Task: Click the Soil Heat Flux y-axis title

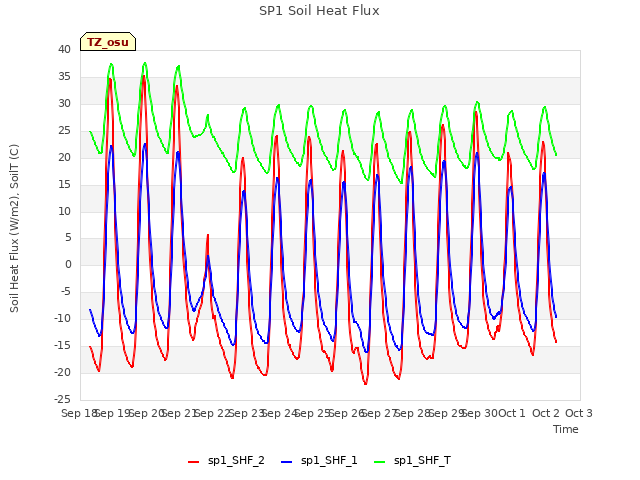Action: (14, 228)
